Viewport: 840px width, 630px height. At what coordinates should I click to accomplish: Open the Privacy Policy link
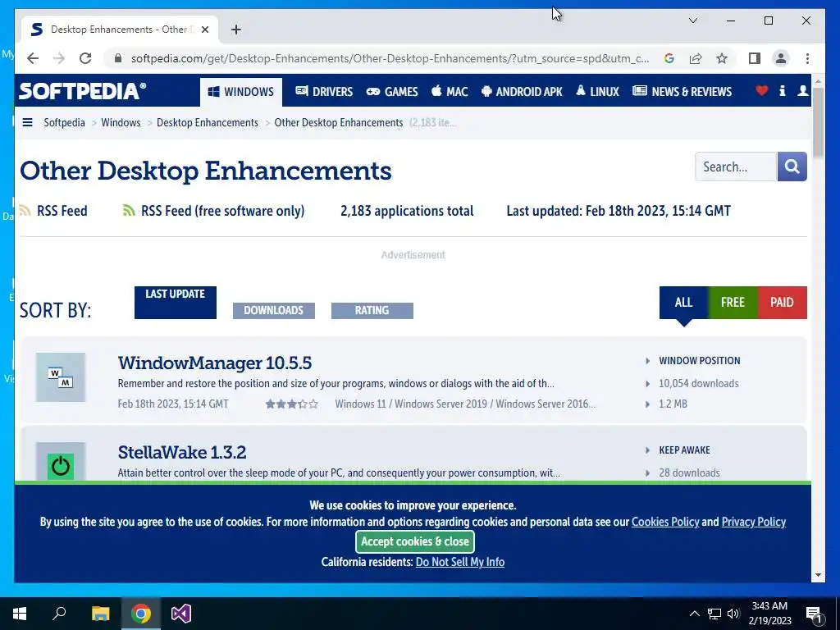coord(754,522)
